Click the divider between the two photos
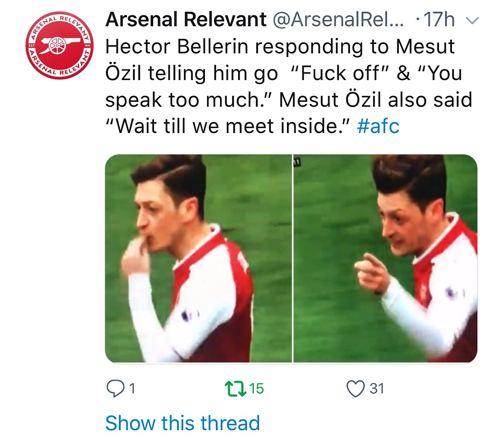Viewport: 502px width, 448px height. [292, 259]
